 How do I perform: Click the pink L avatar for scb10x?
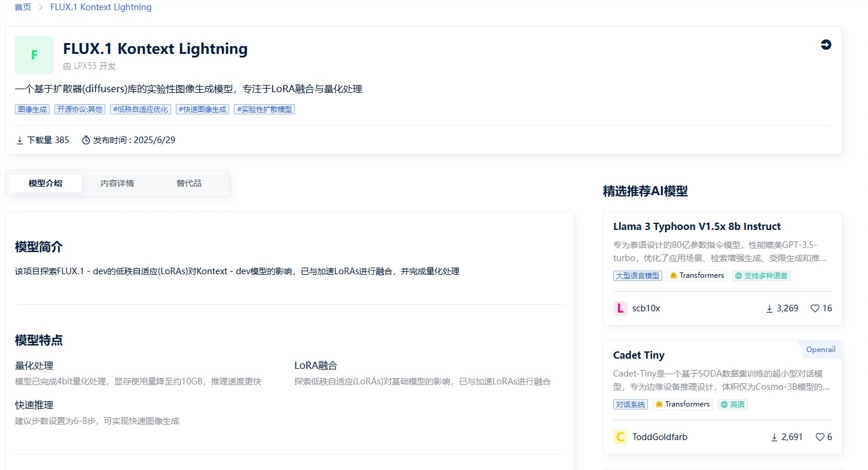[620, 308]
